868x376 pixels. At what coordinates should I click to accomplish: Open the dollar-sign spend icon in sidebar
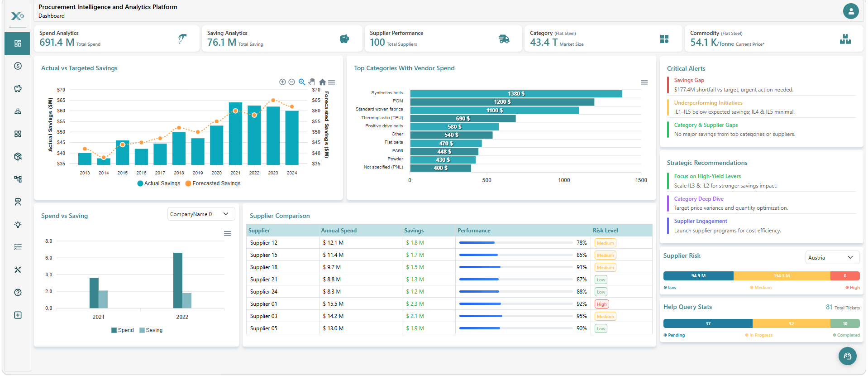click(18, 66)
